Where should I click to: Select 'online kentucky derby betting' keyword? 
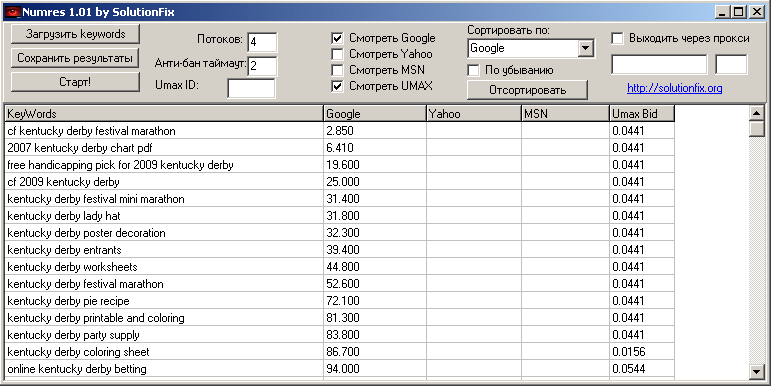pyautogui.click(x=77, y=369)
